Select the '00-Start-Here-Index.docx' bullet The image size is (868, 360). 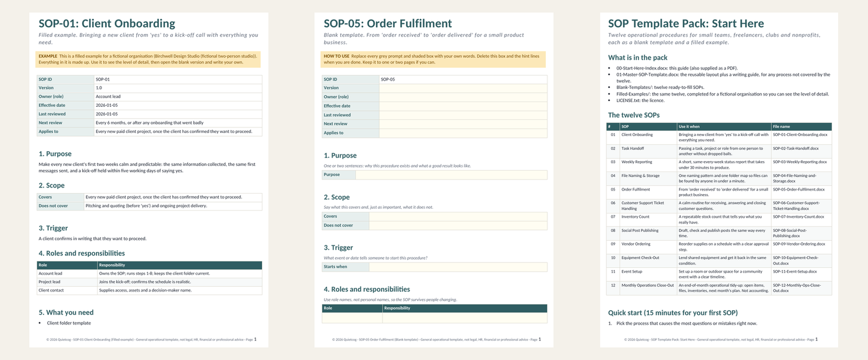tap(676, 68)
